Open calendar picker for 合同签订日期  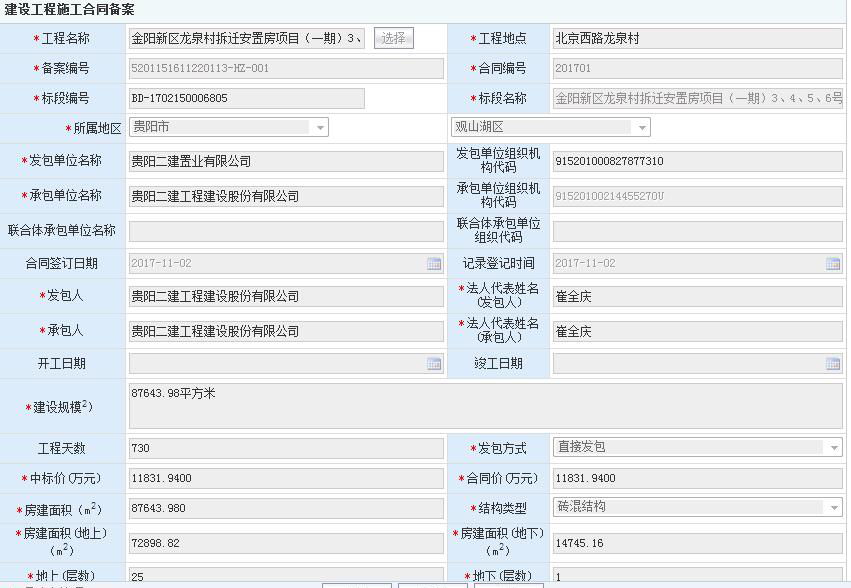coord(434,264)
